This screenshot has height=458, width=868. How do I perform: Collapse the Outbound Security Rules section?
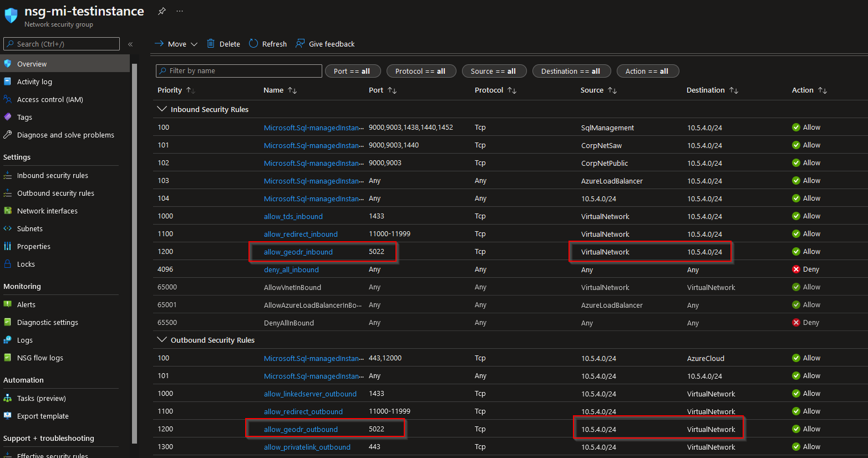[x=162, y=340]
